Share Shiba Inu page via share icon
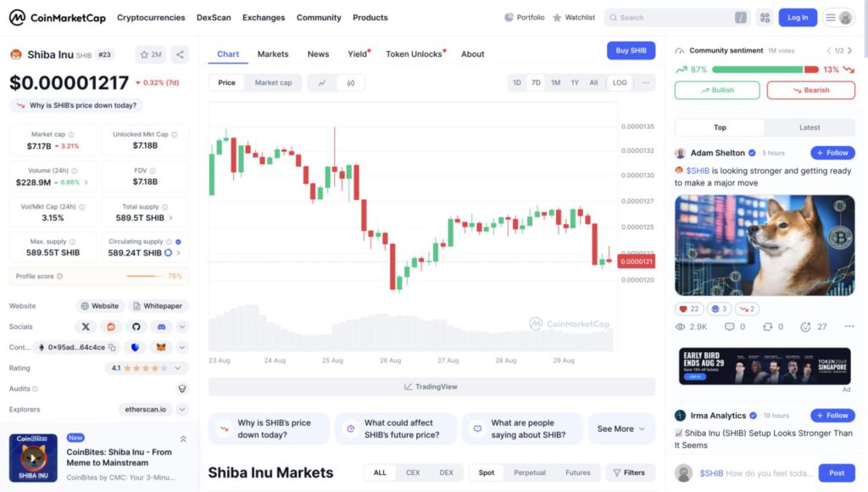 click(180, 54)
